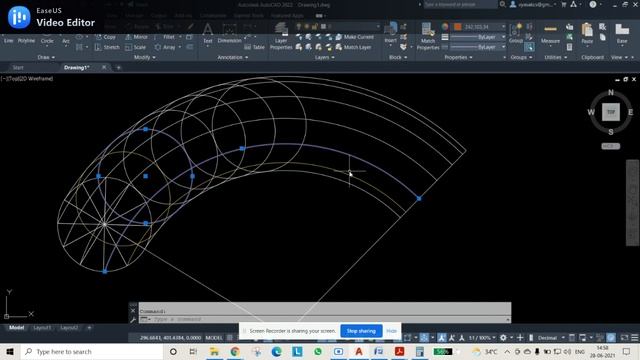This screenshot has width=640, height=360.
Task: Select the Arc tool
Action: pos(66,41)
